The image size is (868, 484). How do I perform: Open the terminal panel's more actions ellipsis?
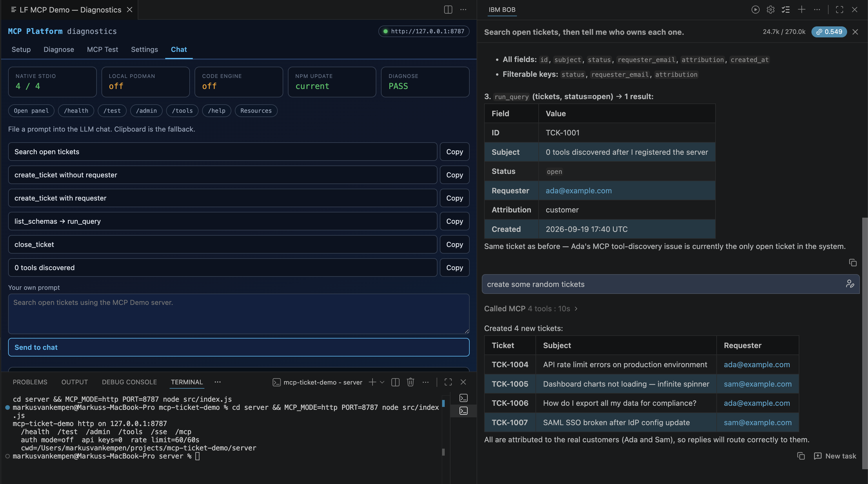pos(426,382)
